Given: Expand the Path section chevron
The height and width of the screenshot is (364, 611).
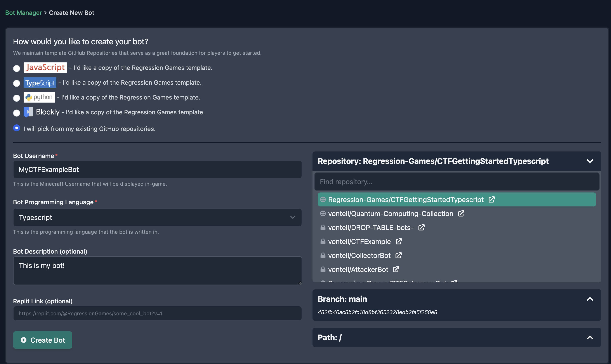Looking at the screenshot, I should 590,337.
